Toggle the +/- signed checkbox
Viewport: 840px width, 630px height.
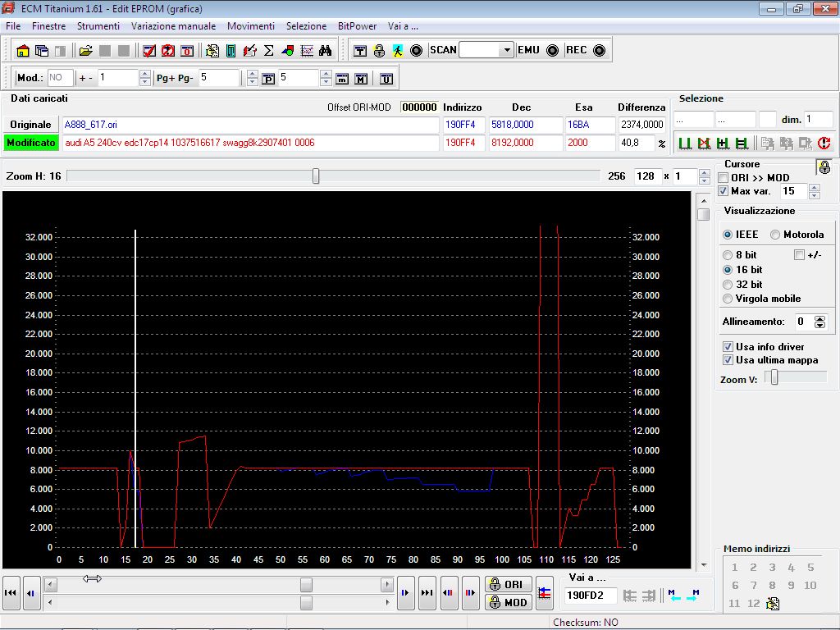pos(799,255)
